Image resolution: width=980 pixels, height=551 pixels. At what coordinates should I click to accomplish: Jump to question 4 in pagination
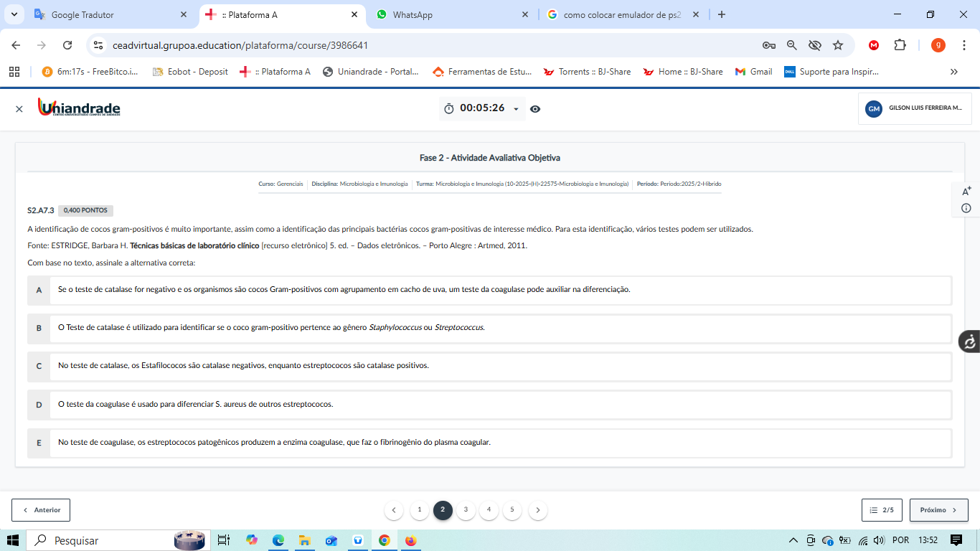tap(489, 510)
